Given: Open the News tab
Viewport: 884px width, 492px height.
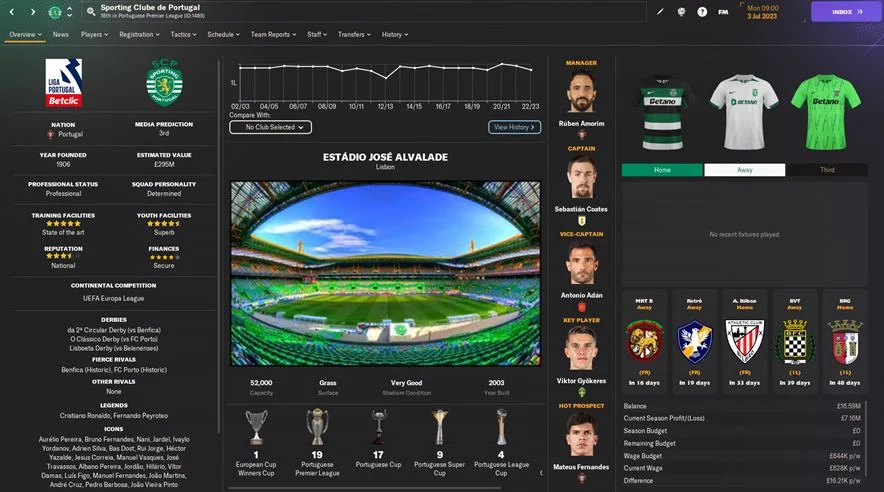Looking at the screenshot, I should pos(60,34).
